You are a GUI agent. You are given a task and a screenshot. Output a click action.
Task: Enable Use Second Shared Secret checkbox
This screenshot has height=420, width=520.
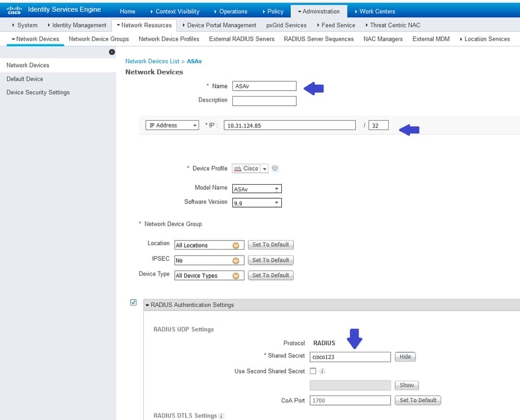[x=313, y=371]
